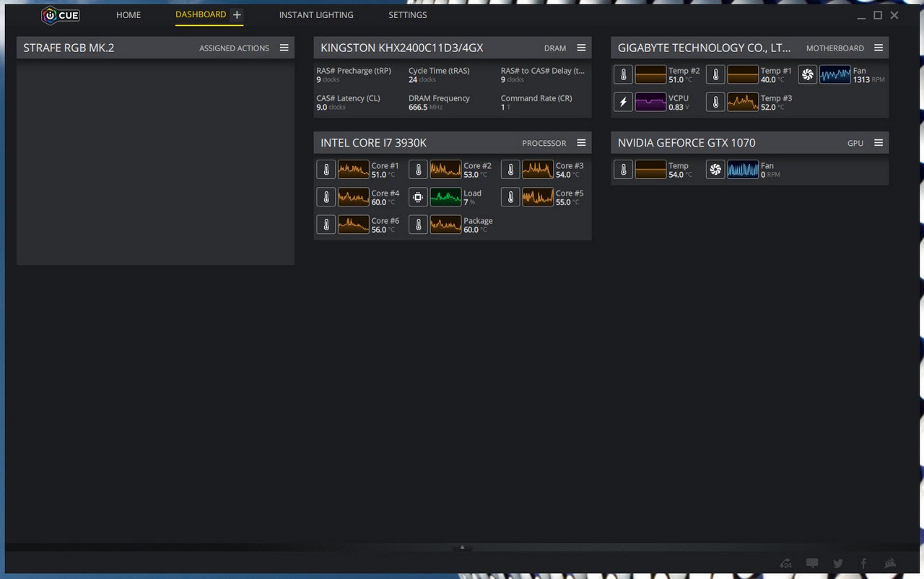
Task: Expand bottom panel with up arrow
Action: [462, 548]
